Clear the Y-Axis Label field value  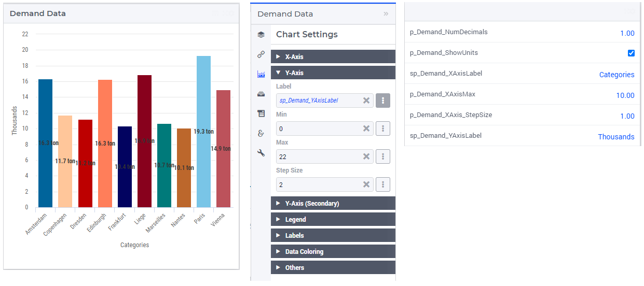click(366, 101)
